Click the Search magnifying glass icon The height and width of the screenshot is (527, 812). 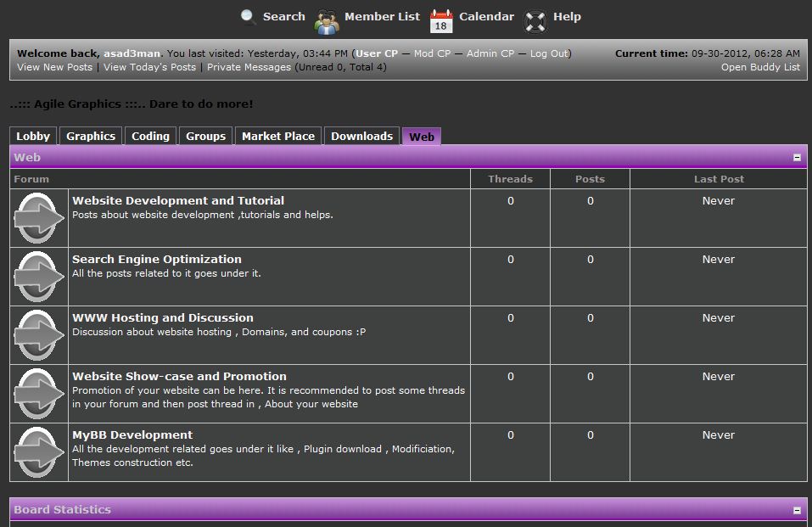click(x=248, y=17)
